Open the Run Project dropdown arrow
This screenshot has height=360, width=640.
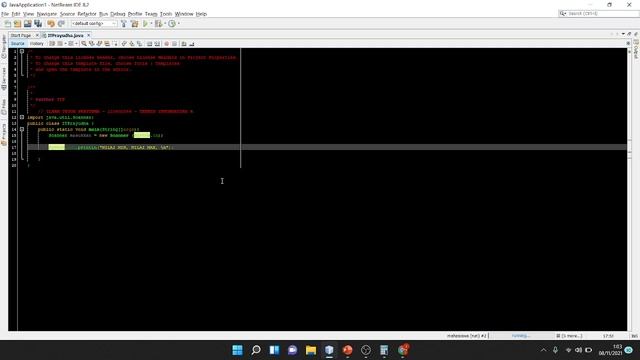[151, 24]
